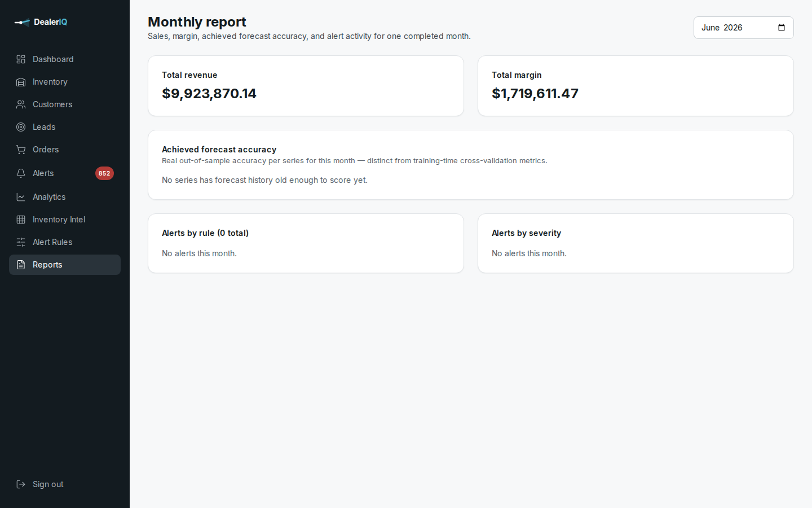Viewport: 812px width, 508px height.
Task: Click the Achieved forecast accuracy heading
Action: pyautogui.click(x=219, y=150)
